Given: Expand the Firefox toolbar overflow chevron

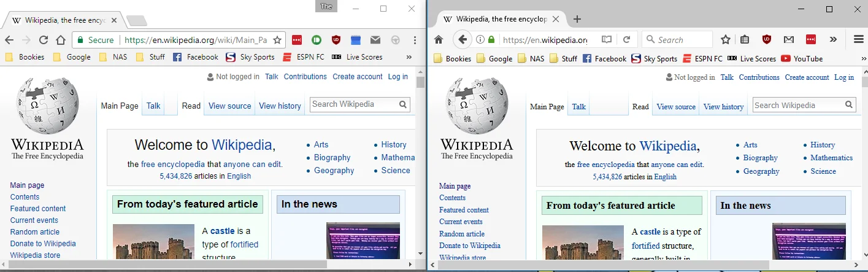Looking at the screenshot, I should point(833,39).
